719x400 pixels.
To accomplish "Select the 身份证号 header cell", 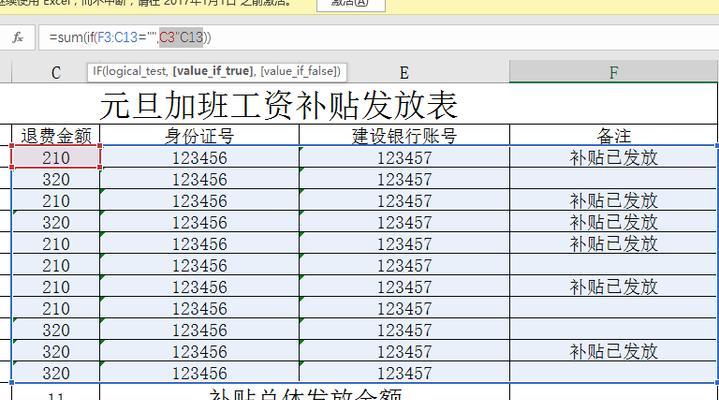I will tap(199, 135).
